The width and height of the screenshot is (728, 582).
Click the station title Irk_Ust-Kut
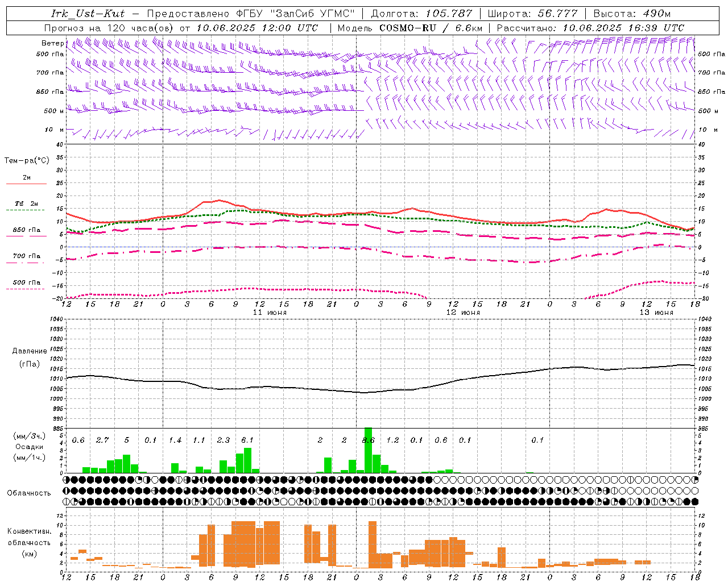point(88,14)
